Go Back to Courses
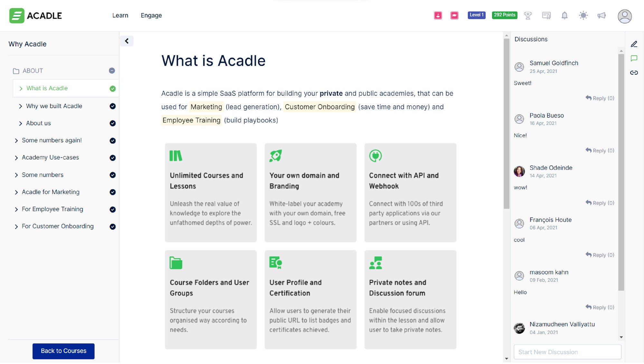This screenshot has width=644, height=364. 63,351
